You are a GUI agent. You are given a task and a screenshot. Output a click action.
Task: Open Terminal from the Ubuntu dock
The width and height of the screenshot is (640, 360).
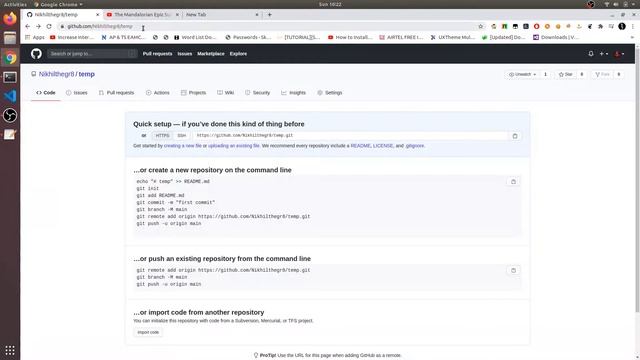pyautogui.click(x=10, y=77)
